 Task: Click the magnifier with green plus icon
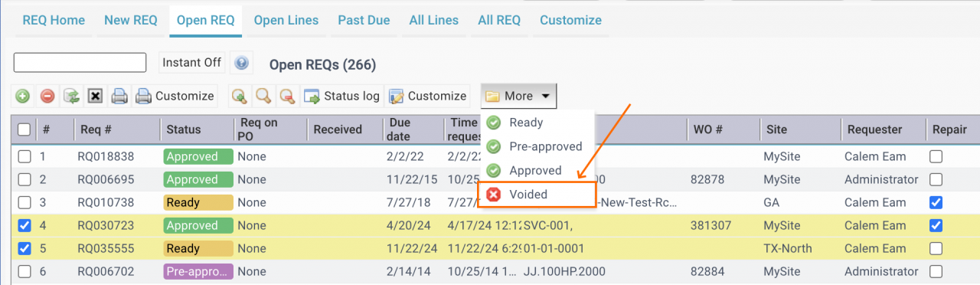coord(239,96)
